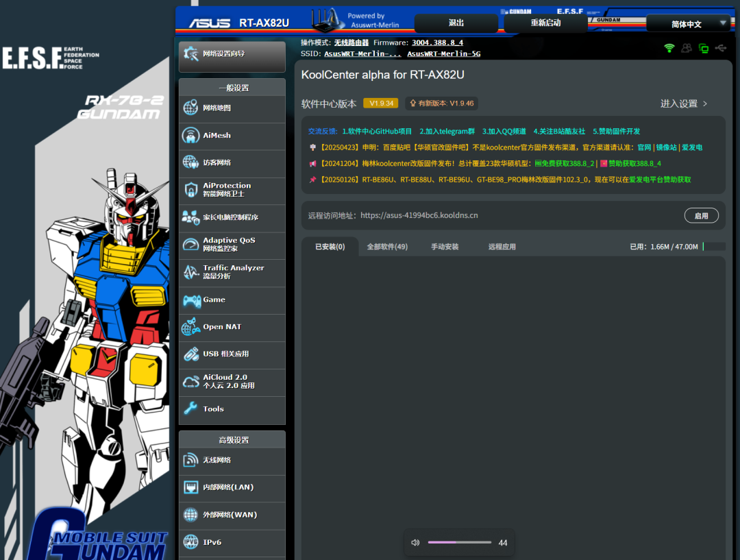Open the 加入telegram群 link
Viewport: 740px width, 560px height.
click(447, 132)
